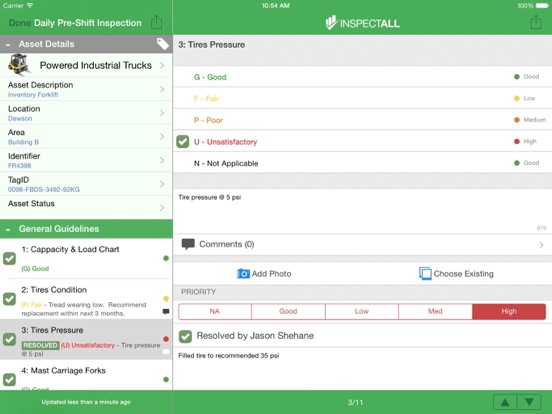This screenshot has width=552, height=414.
Task: Open the Comments speech bubble icon
Action: coord(188,244)
